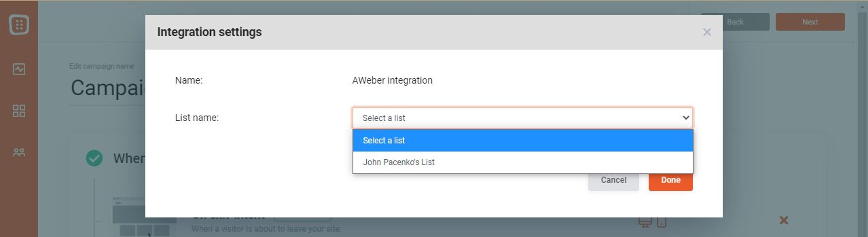The image size is (868, 237).
Task: Close the Integration settings dialog
Action: (707, 32)
